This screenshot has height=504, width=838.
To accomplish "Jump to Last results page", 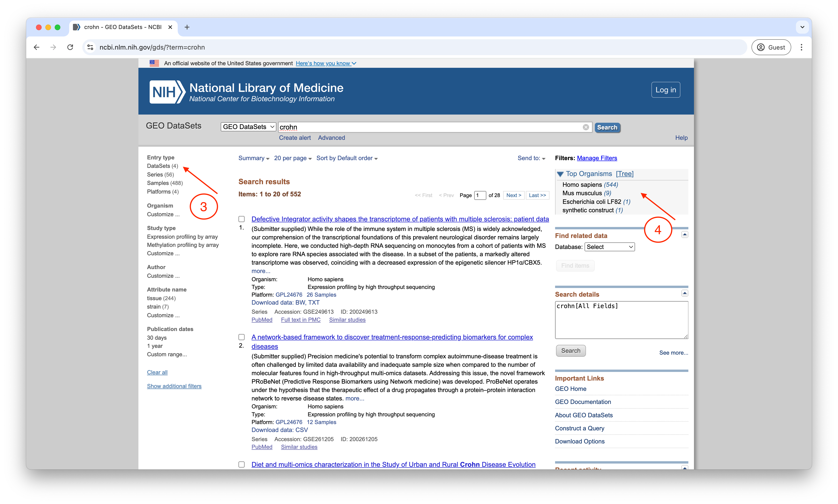I will tap(537, 195).
